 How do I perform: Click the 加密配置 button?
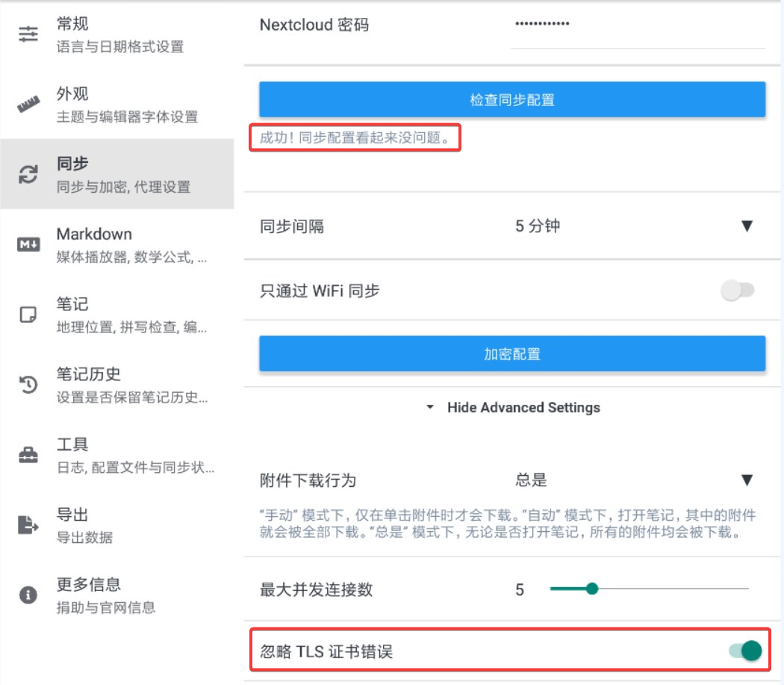pyautogui.click(x=512, y=354)
